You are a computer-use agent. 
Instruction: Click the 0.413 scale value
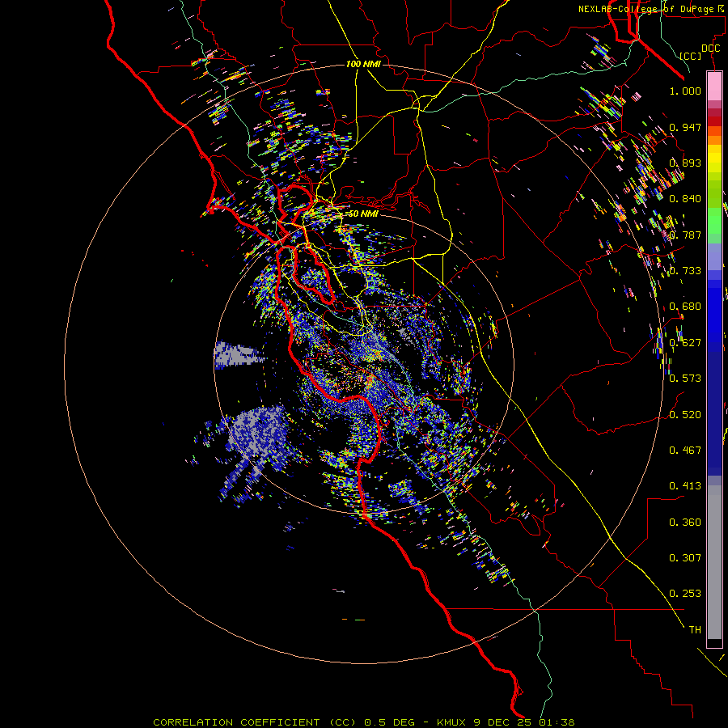click(685, 486)
